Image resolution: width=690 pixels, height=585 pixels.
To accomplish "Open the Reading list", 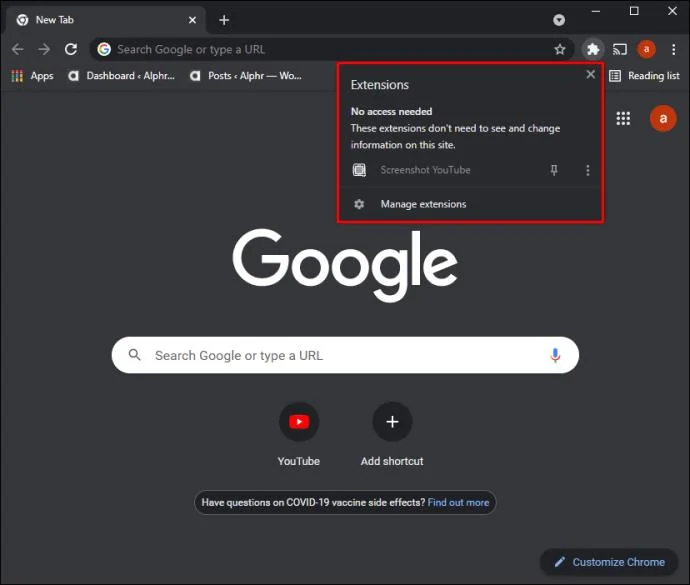I will click(x=644, y=76).
